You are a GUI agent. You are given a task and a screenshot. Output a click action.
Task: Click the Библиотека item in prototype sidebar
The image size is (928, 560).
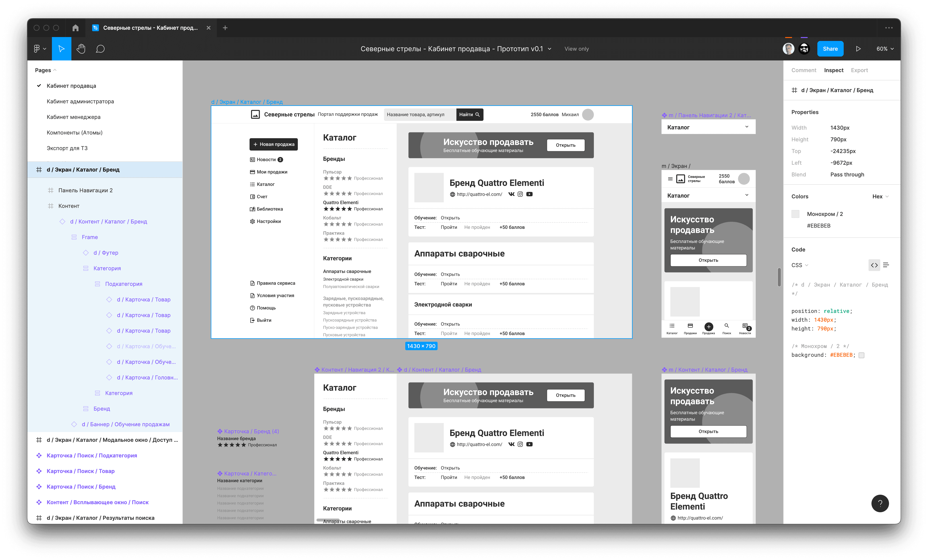coord(266,209)
